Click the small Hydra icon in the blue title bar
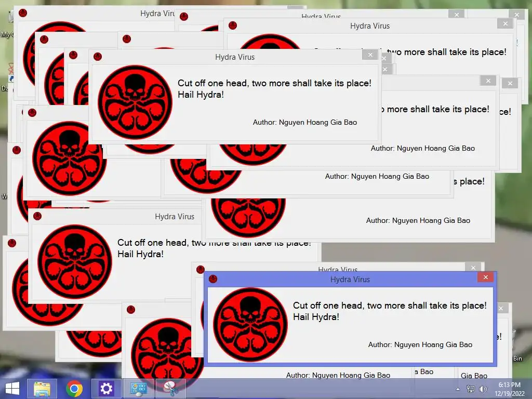 point(213,279)
